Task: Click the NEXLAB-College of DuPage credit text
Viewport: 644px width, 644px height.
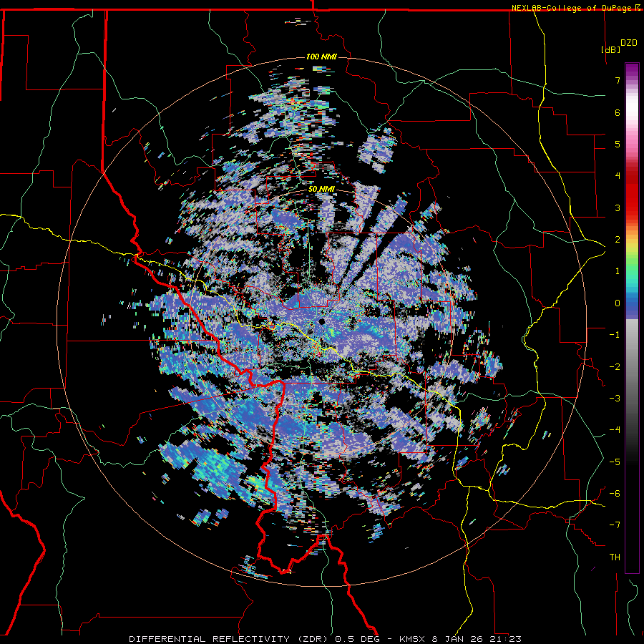Action: [572, 8]
